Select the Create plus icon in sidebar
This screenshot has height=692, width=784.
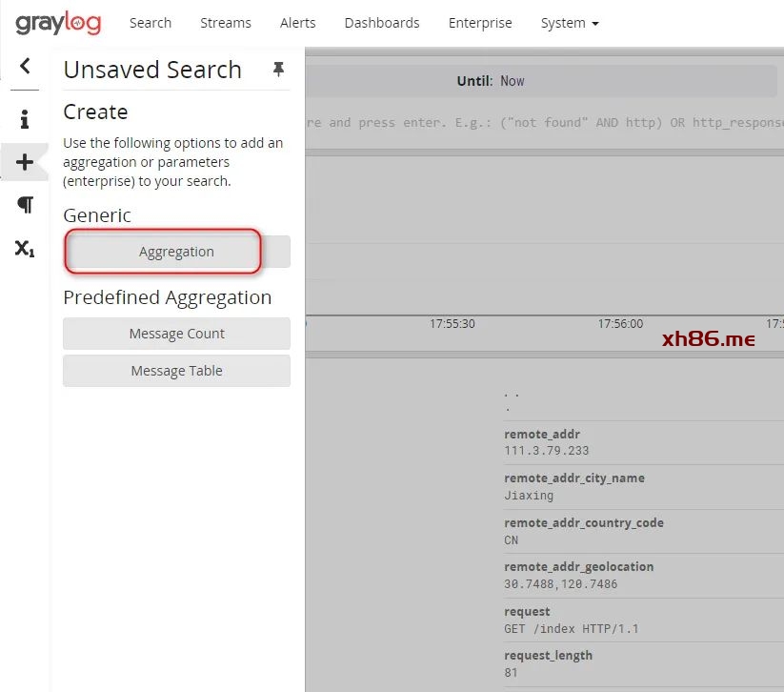tap(25, 162)
